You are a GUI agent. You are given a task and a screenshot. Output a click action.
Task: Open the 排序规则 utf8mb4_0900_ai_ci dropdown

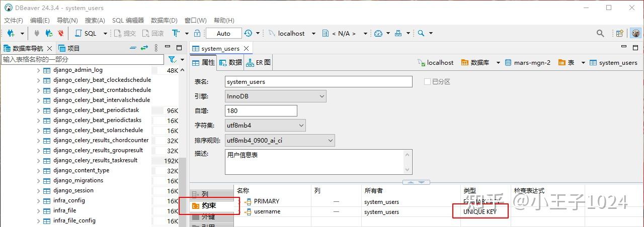[280, 140]
